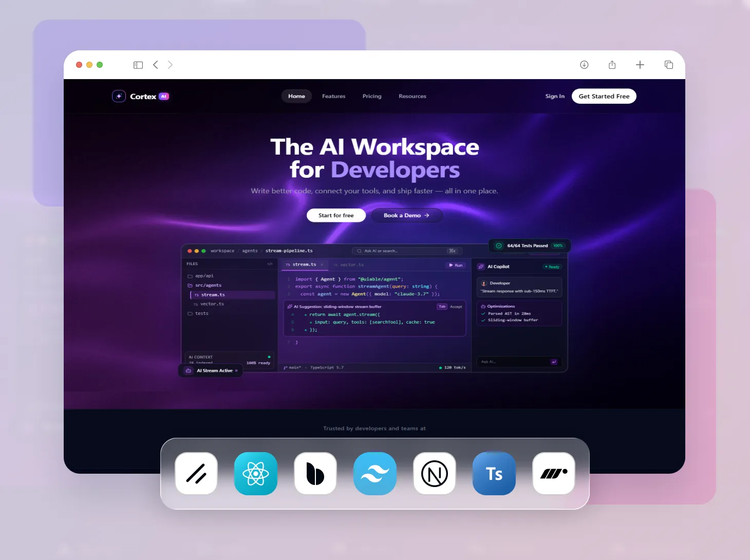Toggle the browser sidebar icon

click(138, 65)
